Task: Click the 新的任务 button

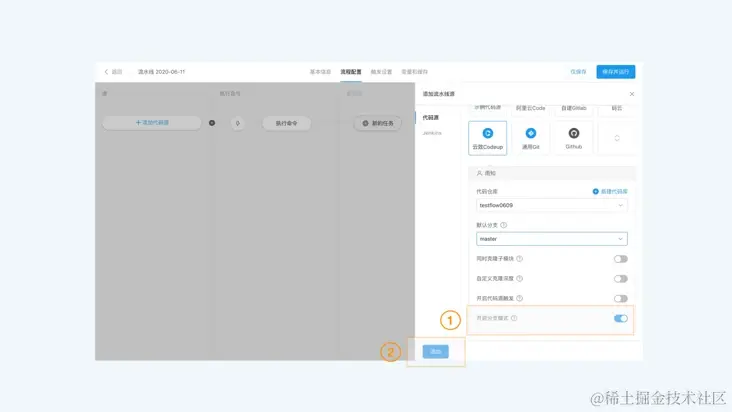Action: [377, 123]
